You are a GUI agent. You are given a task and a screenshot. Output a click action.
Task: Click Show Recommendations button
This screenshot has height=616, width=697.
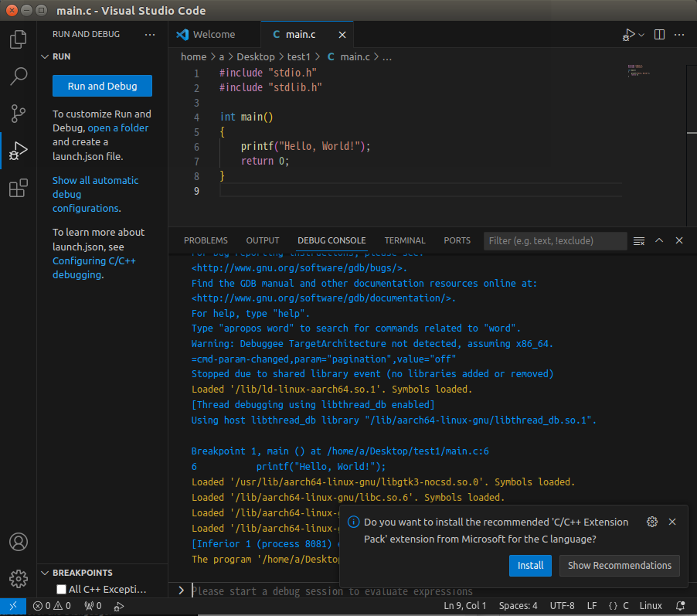point(619,565)
